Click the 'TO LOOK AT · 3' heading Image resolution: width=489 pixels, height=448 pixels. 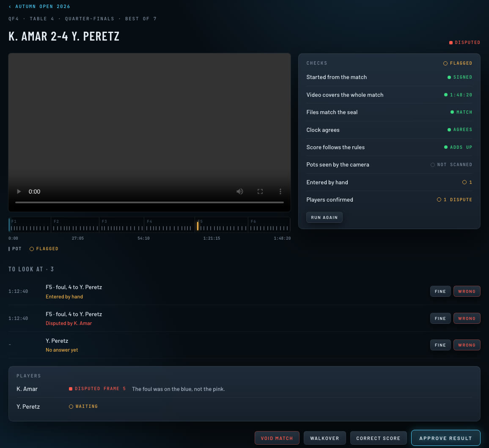coord(31,269)
